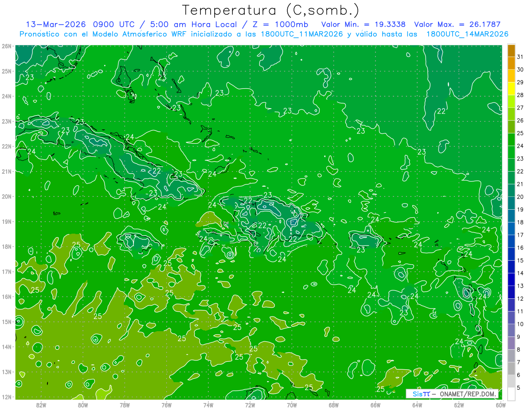
Task: Click the color scale label 31
Action: click(x=520, y=57)
